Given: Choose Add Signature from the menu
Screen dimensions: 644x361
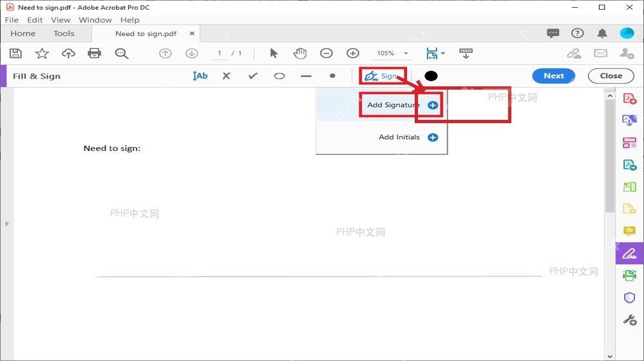Looking at the screenshot, I should coord(381,105).
